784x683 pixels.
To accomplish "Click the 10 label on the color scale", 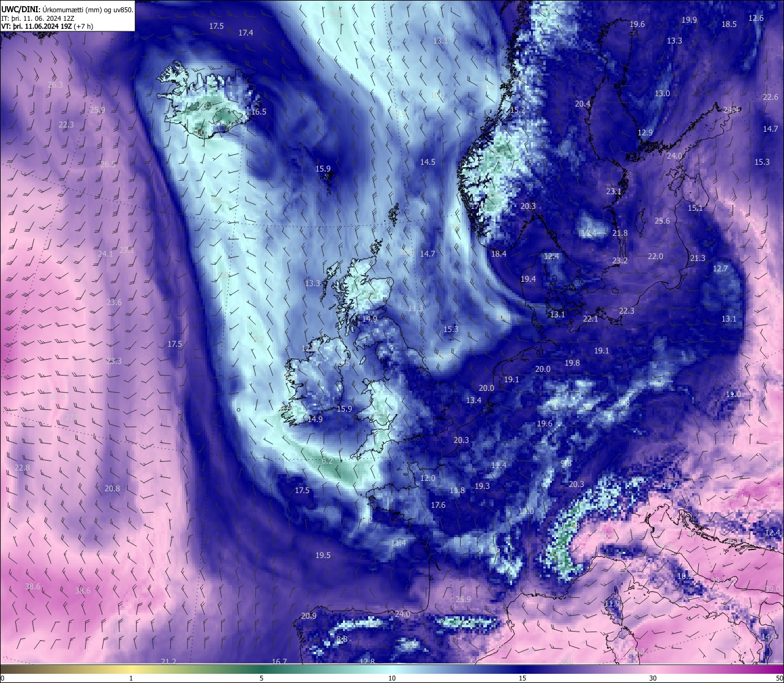I will [392, 678].
